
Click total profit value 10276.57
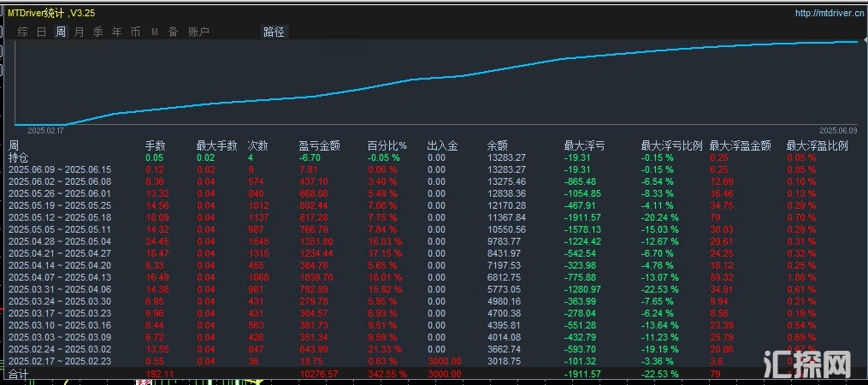[318, 375]
